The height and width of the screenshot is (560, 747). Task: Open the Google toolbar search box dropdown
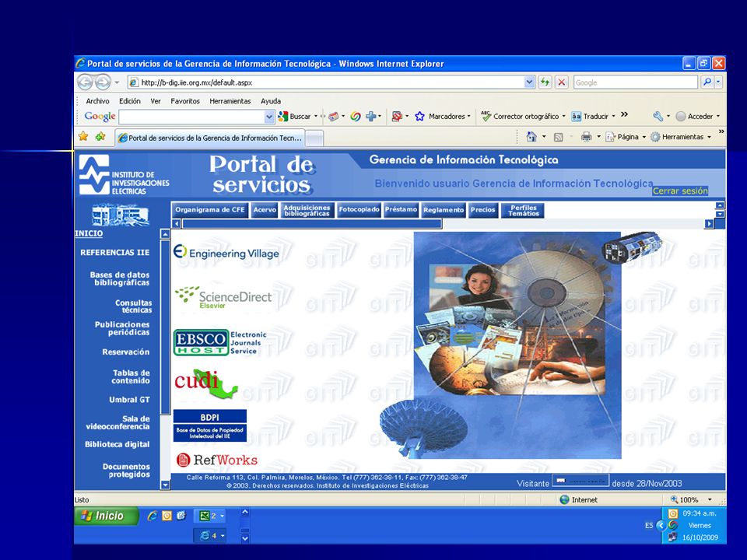269,116
